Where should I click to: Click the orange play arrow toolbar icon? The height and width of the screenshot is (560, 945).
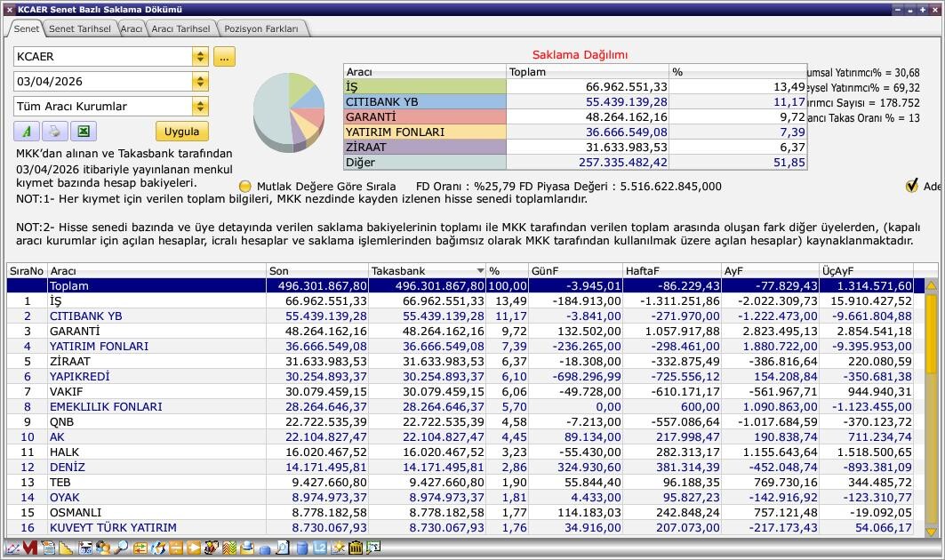tap(194, 548)
